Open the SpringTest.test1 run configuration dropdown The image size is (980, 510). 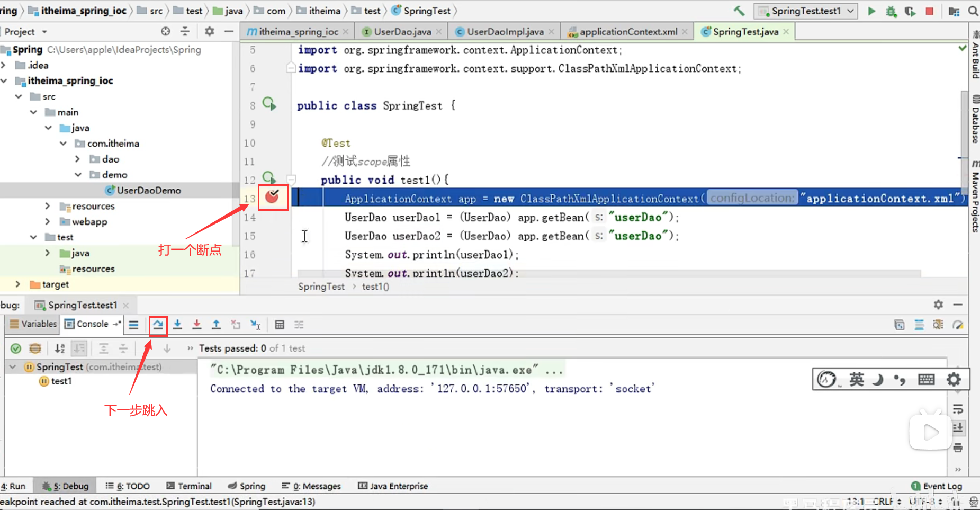(x=806, y=11)
